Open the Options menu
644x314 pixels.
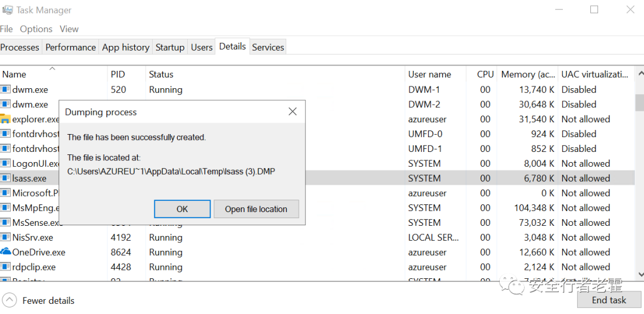point(36,29)
